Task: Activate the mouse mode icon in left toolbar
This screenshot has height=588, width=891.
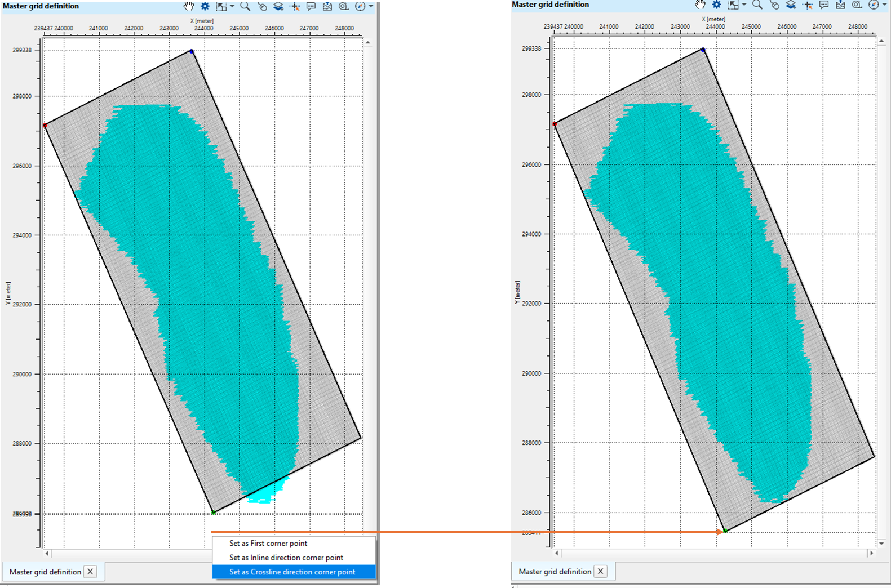Action: [x=262, y=6]
